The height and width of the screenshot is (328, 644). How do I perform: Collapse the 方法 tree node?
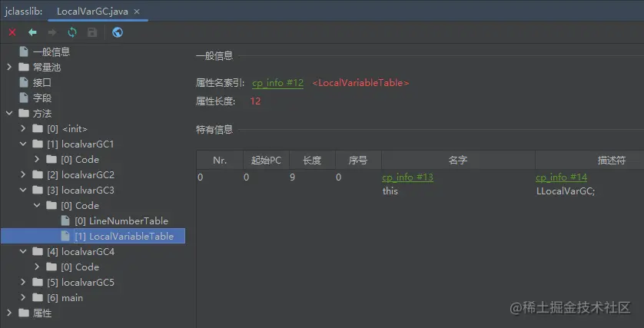(9, 113)
